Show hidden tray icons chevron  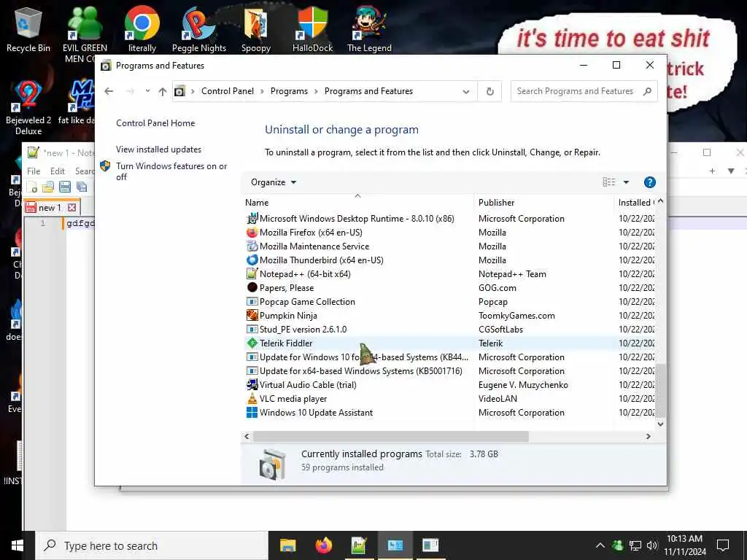pos(600,545)
